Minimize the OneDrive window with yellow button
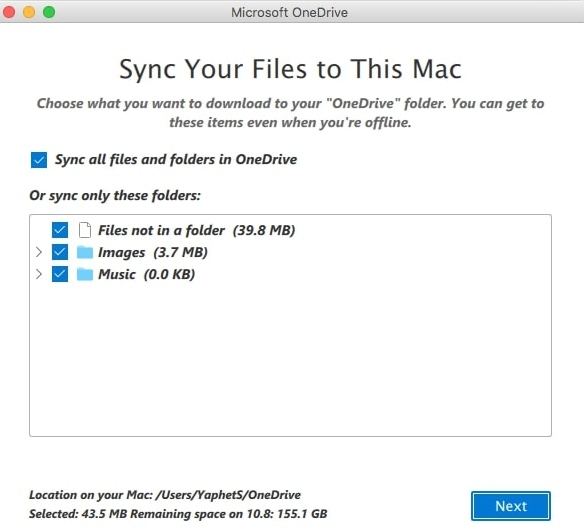 tap(29, 12)
